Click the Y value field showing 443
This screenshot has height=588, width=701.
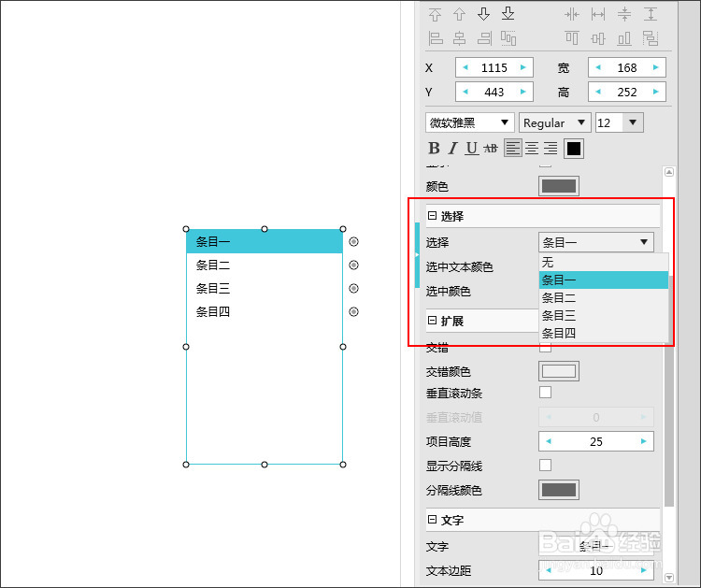click(494, 92)
